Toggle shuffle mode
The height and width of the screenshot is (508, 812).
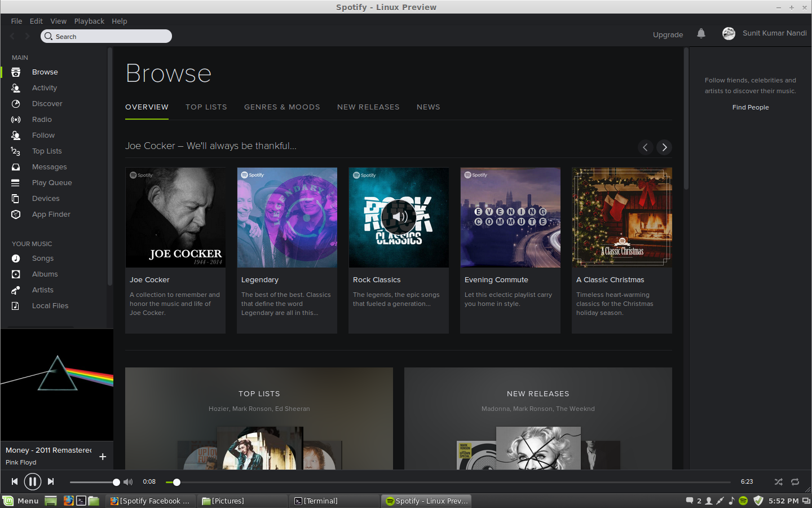click(778, 482)
